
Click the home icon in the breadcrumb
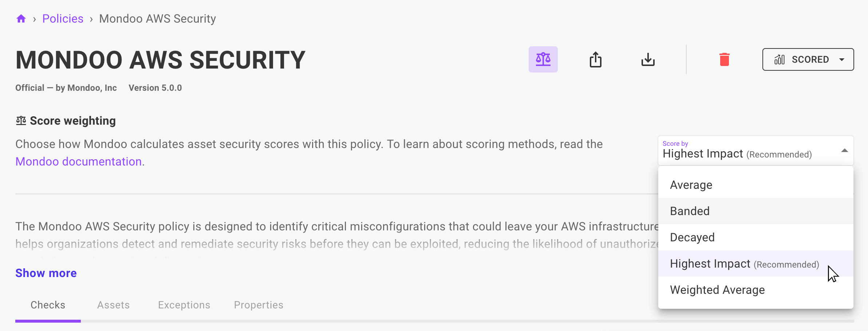21,18
